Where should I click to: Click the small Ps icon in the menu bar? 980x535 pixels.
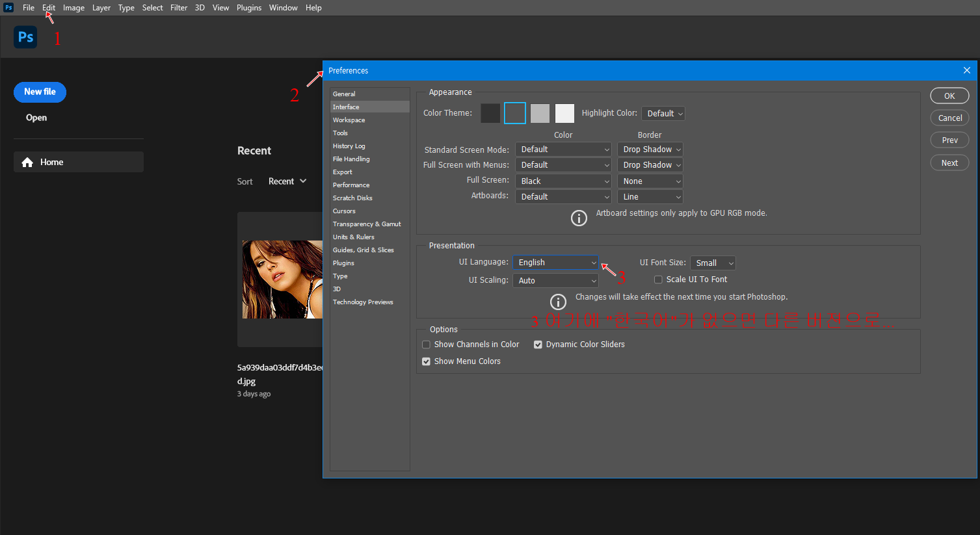[8, 8]
